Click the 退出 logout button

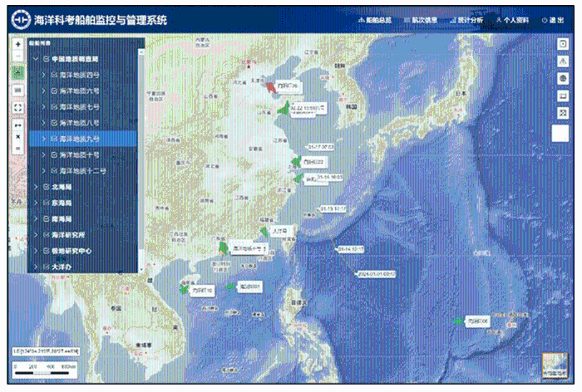coord(551,19)
